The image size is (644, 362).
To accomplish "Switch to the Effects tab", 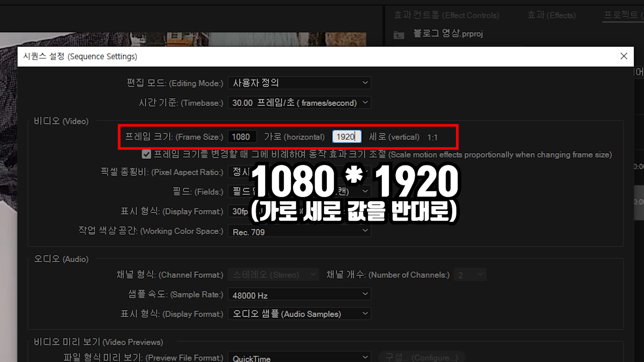I will click(x=551, y=15).
